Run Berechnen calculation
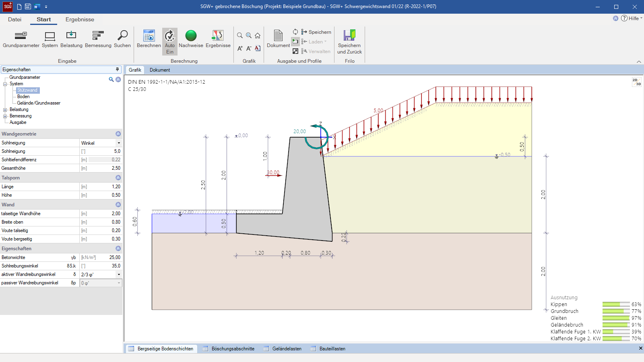This screenshot has width=644, height=362. click(x=149, y=39)
